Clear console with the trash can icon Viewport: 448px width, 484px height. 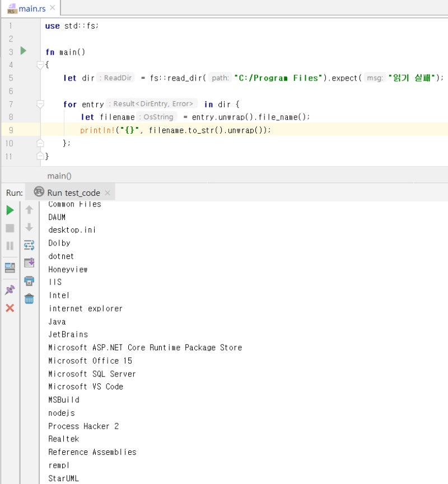(x=29, y=299)
